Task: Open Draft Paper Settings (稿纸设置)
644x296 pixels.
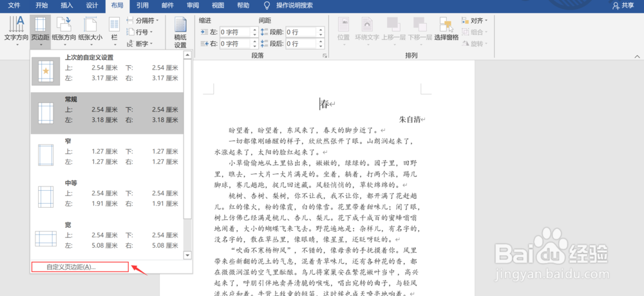Action: click(x=180, y=32)
